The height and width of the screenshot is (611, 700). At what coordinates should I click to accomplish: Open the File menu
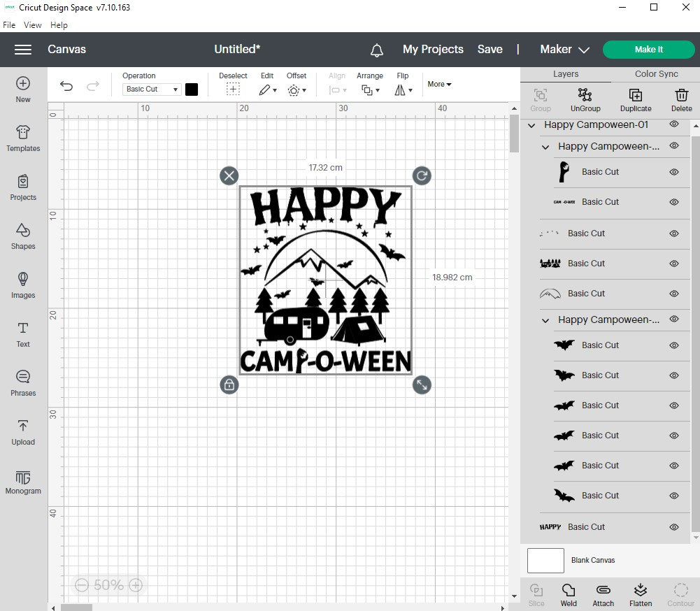(9, 24)
